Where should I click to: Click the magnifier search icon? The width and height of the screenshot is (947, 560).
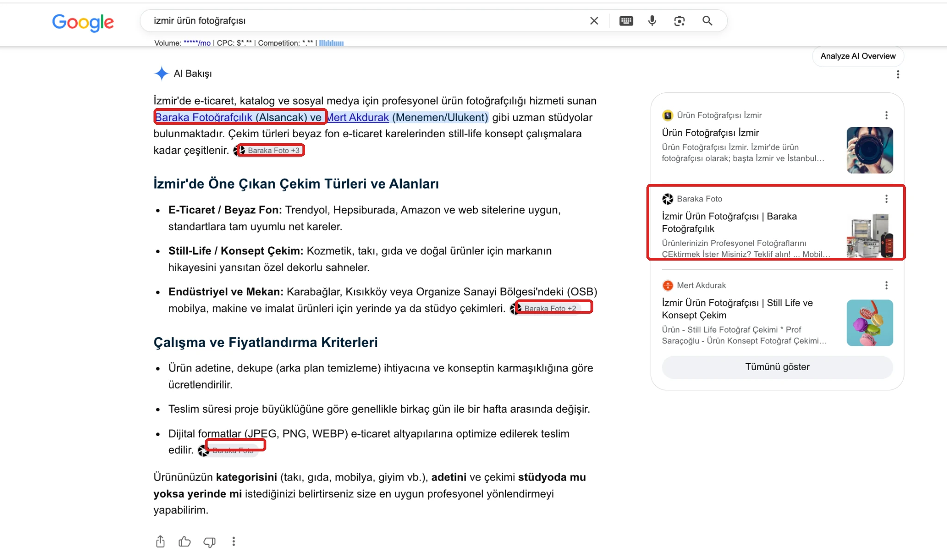coord(707,21)
